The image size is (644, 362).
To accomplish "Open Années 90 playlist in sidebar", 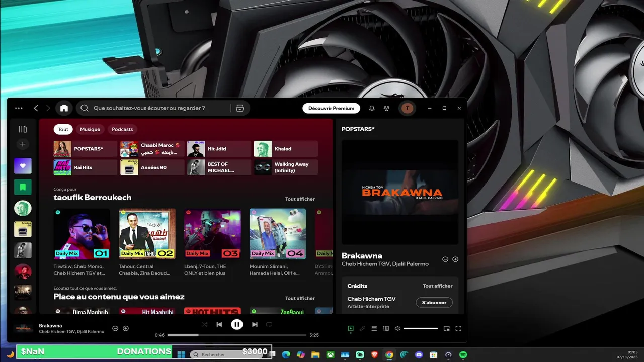I will coord(23,229).
